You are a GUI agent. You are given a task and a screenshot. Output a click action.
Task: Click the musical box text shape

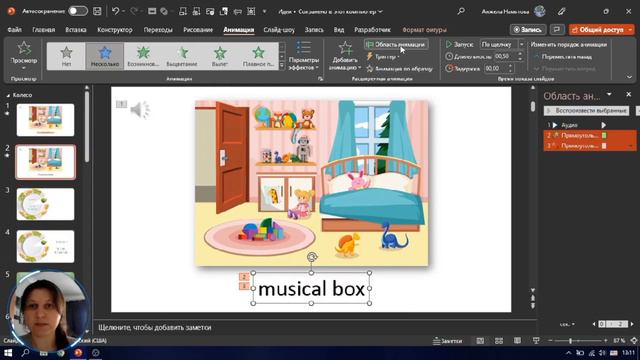311,289
